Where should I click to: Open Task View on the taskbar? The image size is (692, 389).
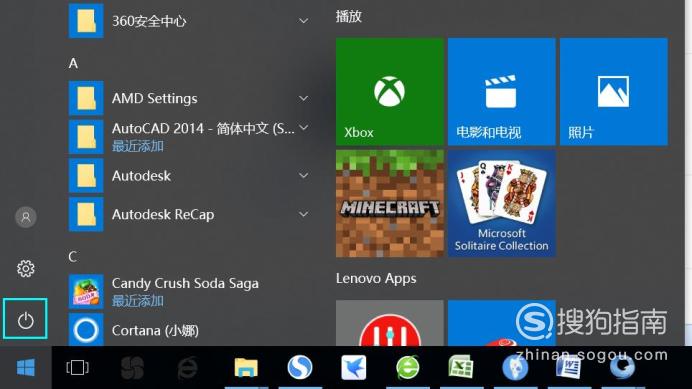tap(77, 367)
